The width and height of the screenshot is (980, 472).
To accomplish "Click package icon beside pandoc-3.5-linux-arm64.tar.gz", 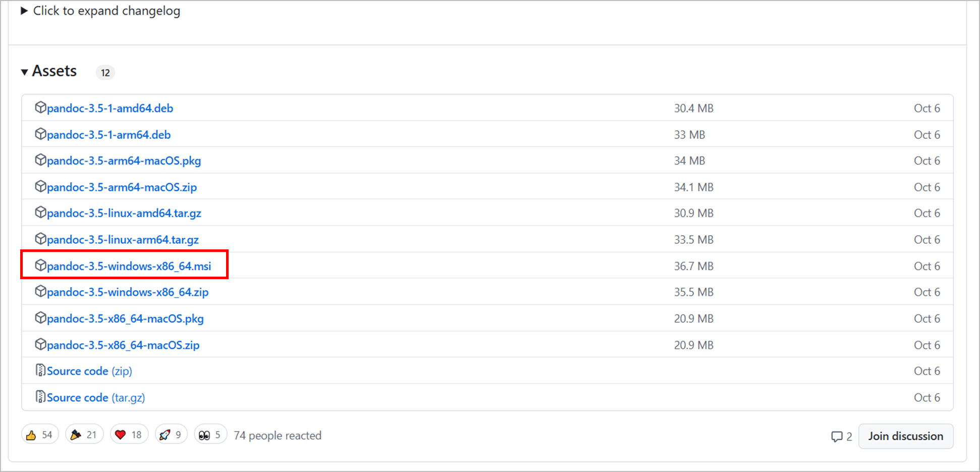I will click(40, 239).
